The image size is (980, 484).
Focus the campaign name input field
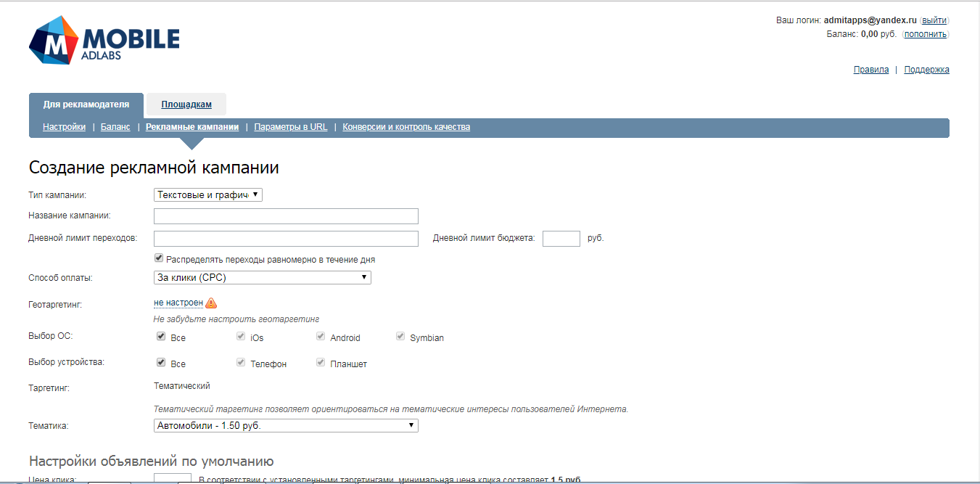[x=286, y=216]
